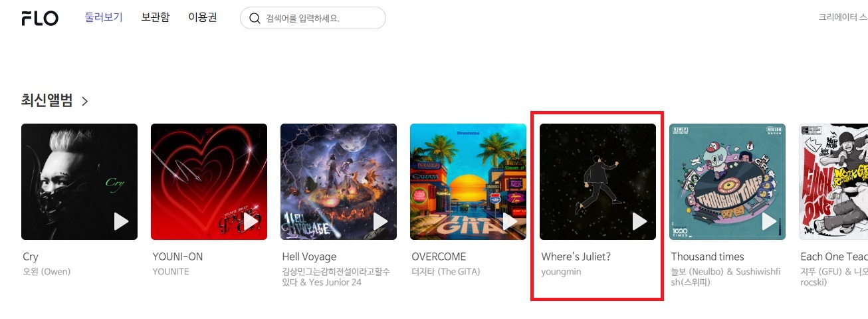
Task: Click the Each One Teach album cover
Action: click(833, 181)
